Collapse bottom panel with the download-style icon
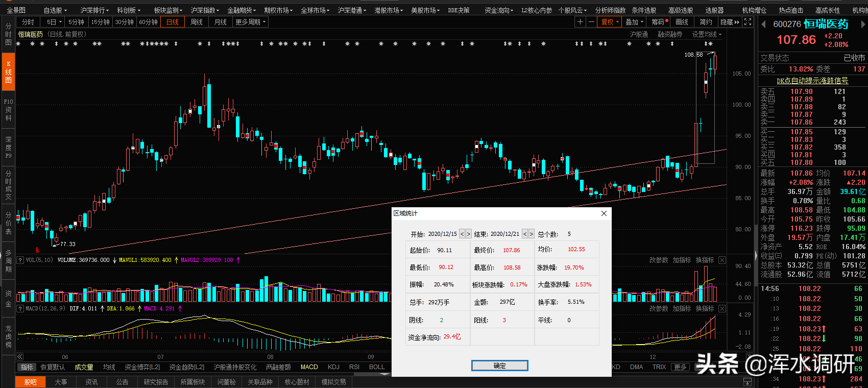The width and height of the screenshot is (868, 388). (x=748, y=382)
